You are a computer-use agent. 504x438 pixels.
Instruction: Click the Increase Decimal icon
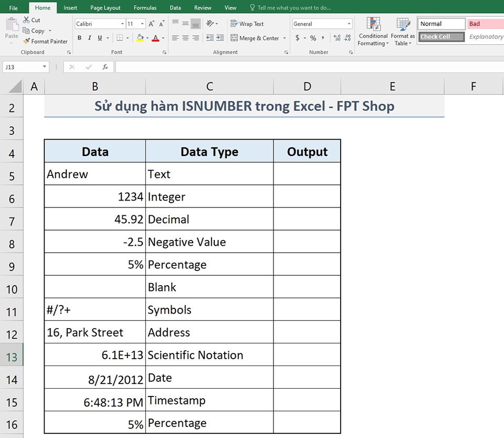coord(338,38)
